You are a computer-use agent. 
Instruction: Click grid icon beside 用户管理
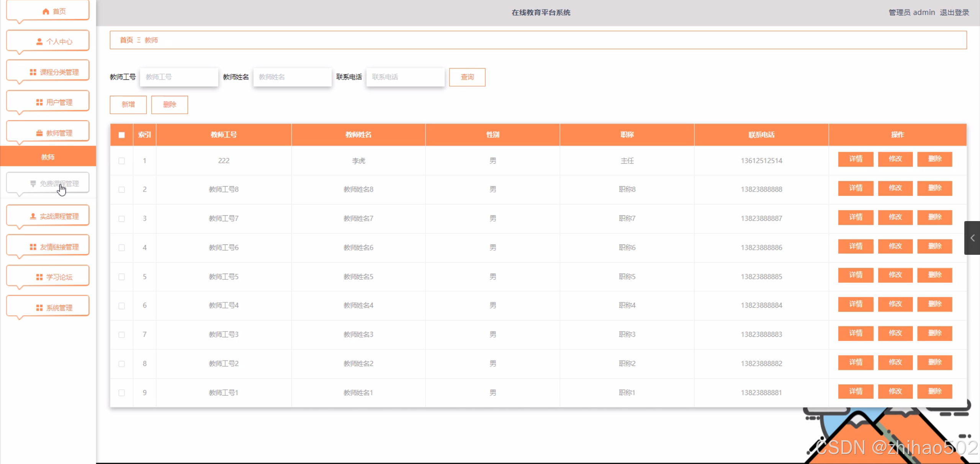[39, 102]
